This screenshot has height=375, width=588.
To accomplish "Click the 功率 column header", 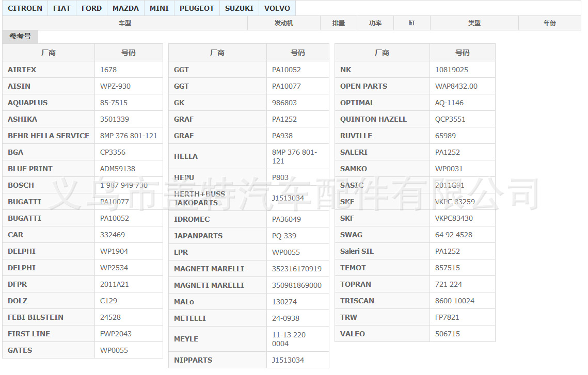I will (x=375, y=23).
